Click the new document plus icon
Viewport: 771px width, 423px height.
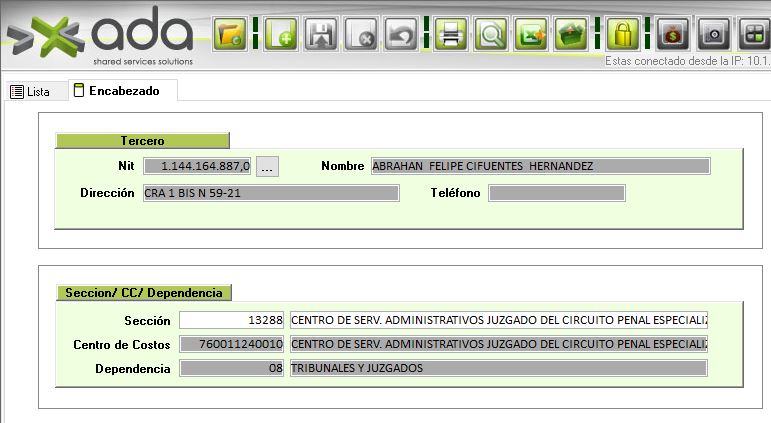click(x=281, y=34)
